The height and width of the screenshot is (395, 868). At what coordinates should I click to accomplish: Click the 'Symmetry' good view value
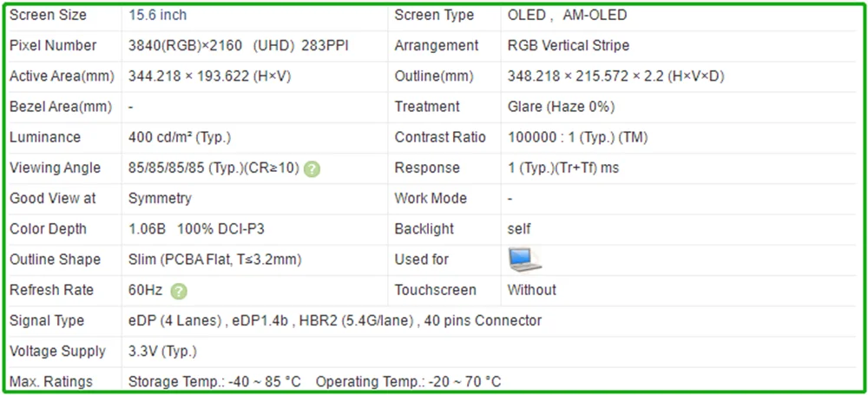[x=160, y=198]
